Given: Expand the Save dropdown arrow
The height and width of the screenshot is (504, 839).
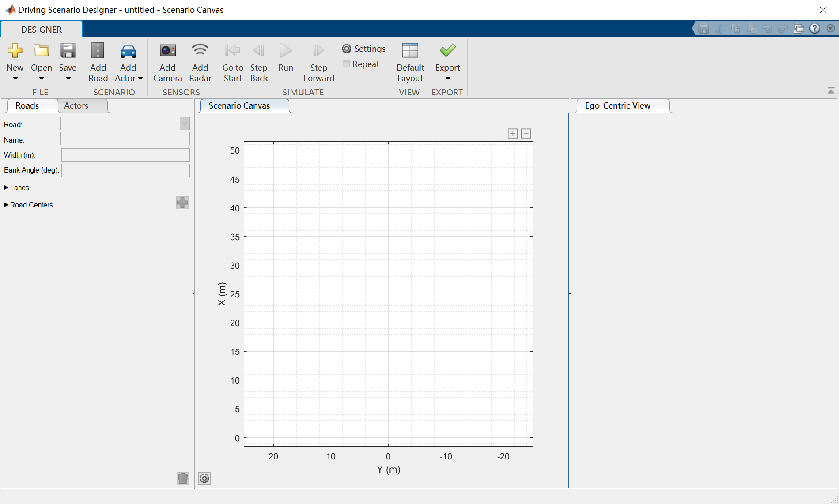Looking at the screenshot, I should 68,79.
